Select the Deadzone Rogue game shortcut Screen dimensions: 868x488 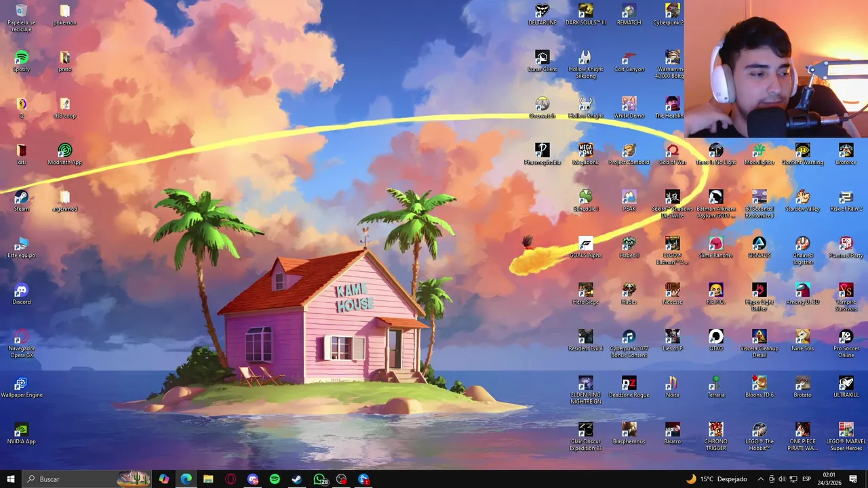click(629, 387)
